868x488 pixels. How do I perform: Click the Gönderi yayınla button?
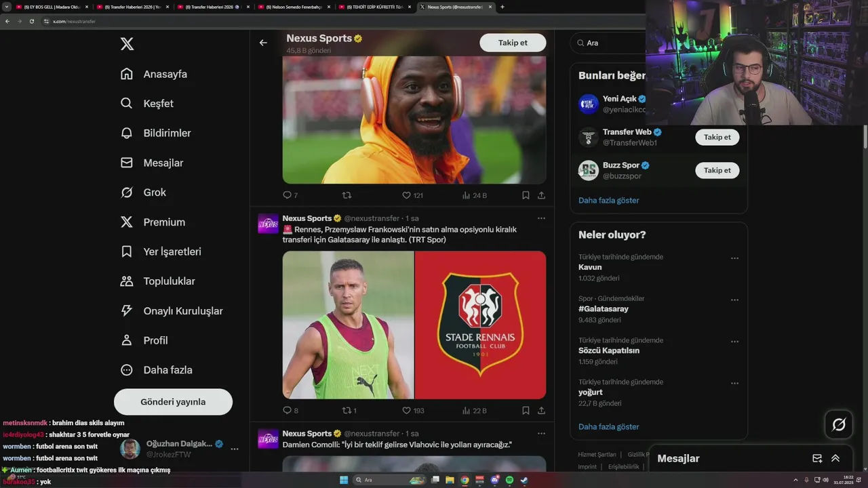[173, 402]
